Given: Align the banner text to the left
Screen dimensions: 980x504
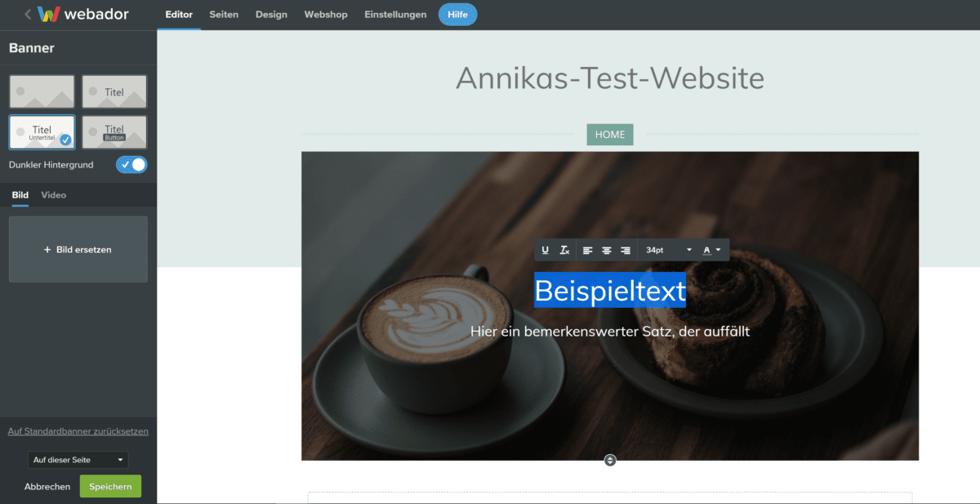Looking at the screenshot, I should point(587,250).
